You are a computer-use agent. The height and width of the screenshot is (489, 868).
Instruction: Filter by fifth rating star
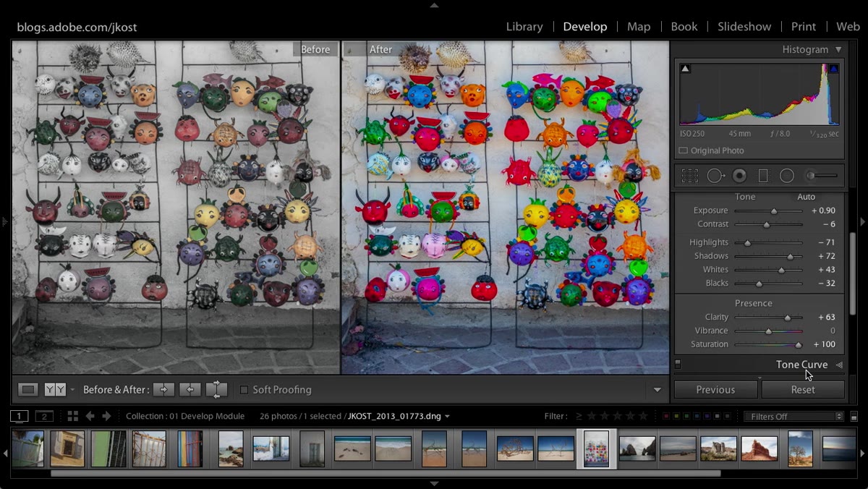642,416
